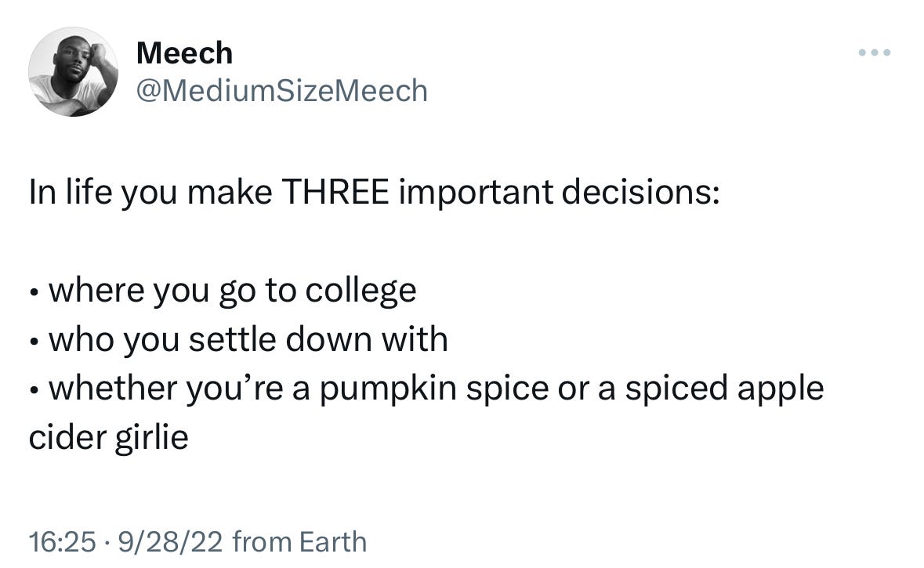
Task: Select the phrase 'spiced apple'
Action: pyautogui.click(x=724, y=389)
